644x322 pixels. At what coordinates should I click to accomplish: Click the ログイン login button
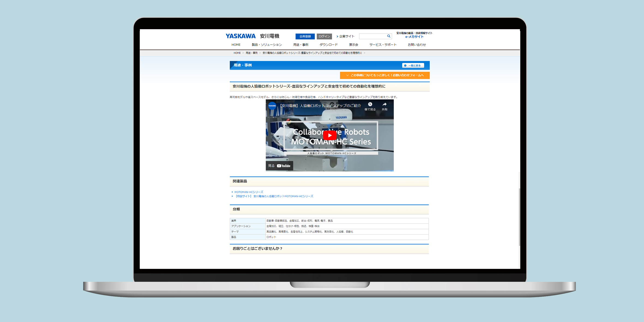[324, 36]
